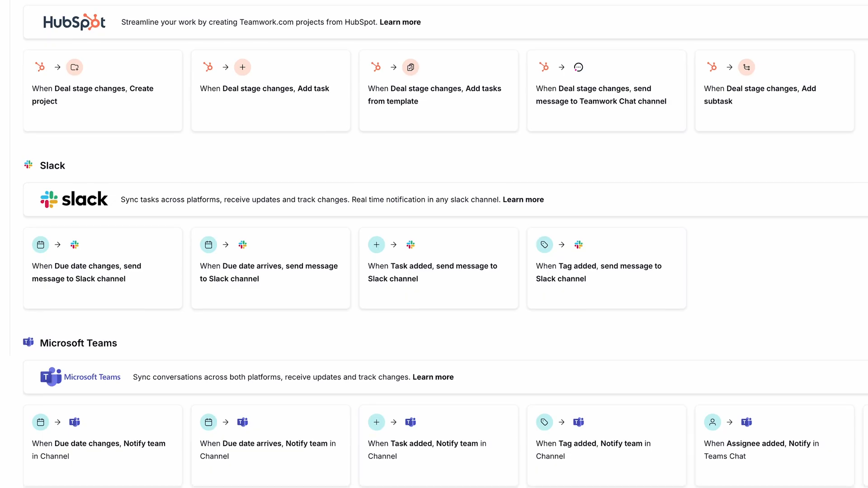
Task: Click the template copy icon in the Add tasks from template card
Action: click(x=410, y=67)
